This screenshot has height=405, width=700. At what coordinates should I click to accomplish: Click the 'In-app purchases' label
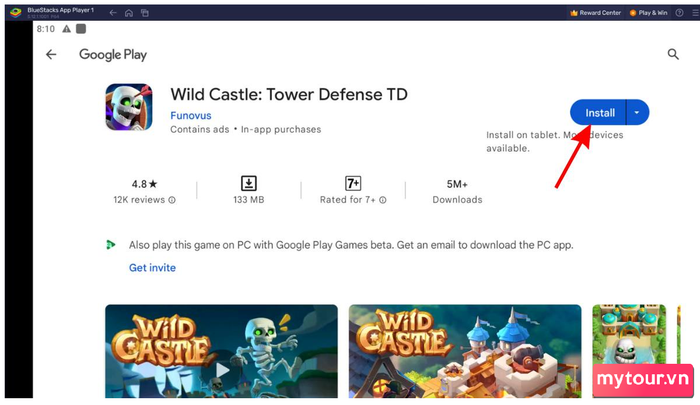click(x=281, y=129)
